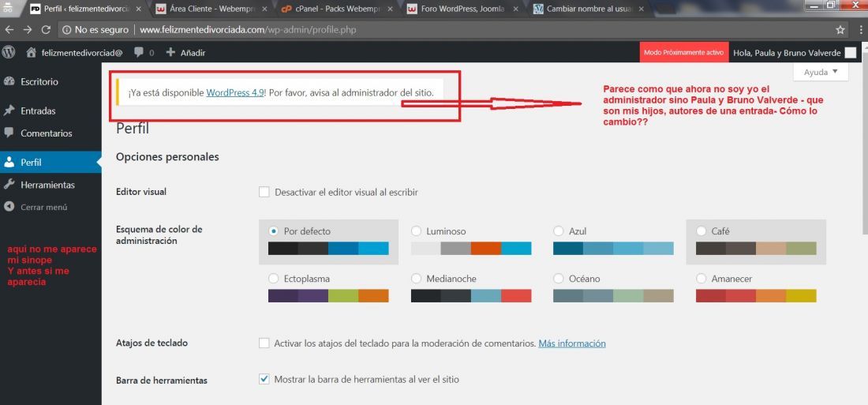Viewport: 868px width, 405px height.
Task: Click the Ectoplasma color palette swatch
Action: click(328, 295)
